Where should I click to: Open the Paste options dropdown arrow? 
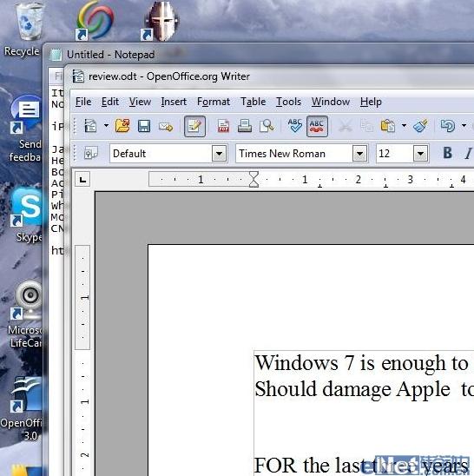coord(404,125)
